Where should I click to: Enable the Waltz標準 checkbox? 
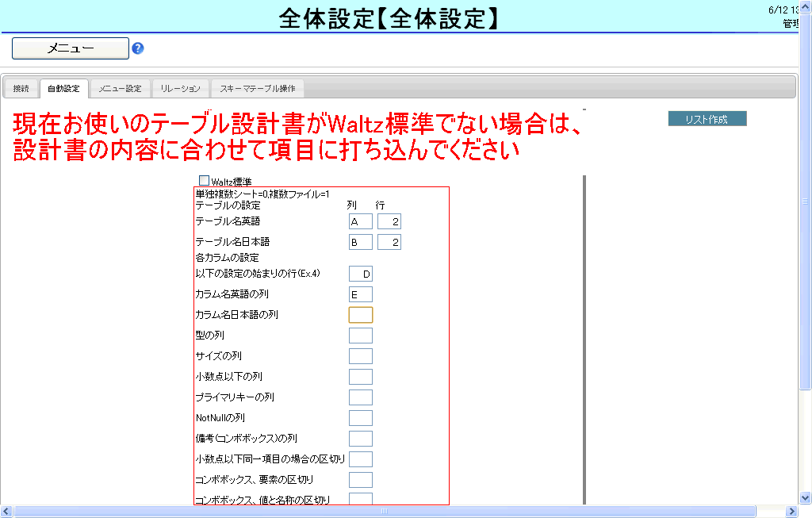(204, 181)
